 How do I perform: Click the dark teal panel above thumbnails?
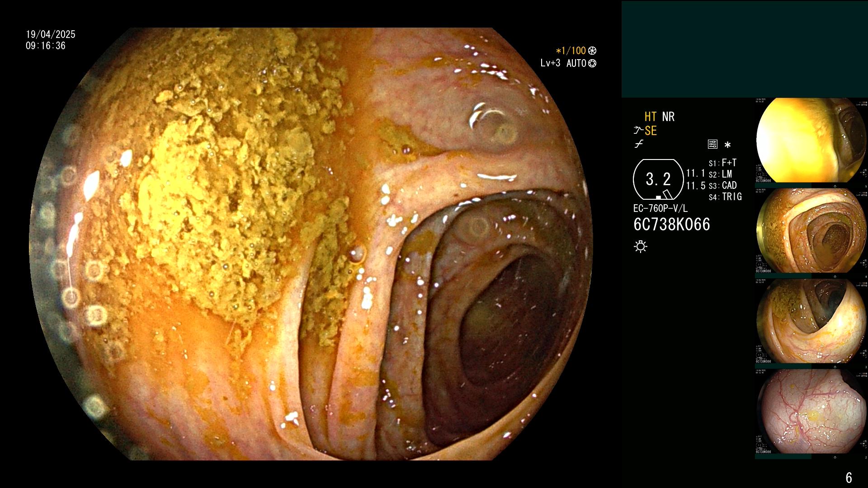(745, 49)
